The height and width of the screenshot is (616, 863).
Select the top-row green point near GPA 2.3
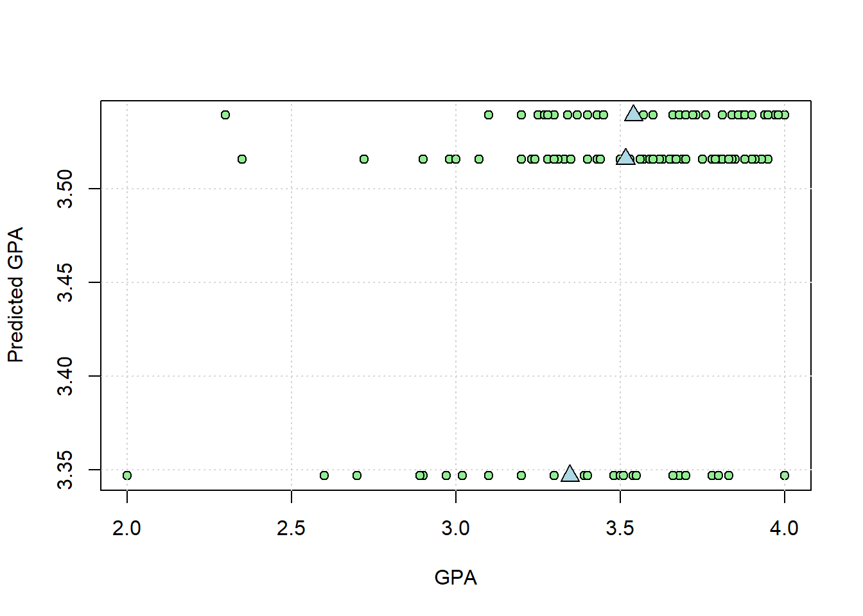(225, 115)
